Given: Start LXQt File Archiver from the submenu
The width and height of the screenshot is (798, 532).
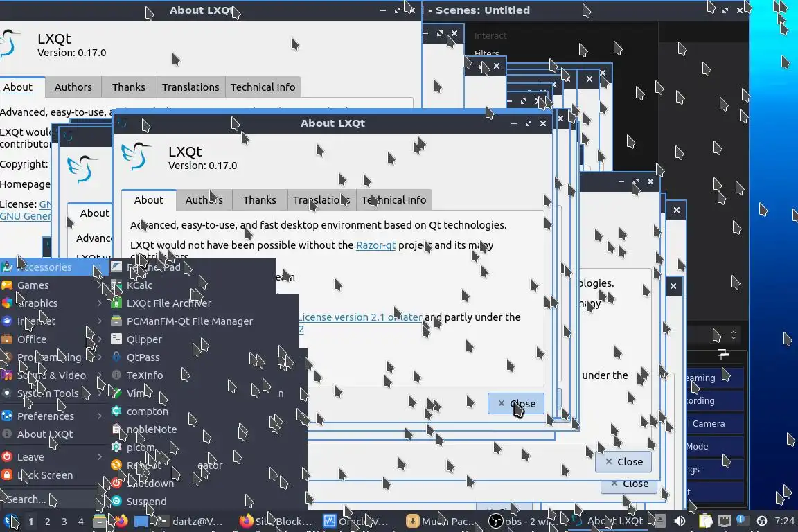Looking at the screenshot, I should [x=193, y=303].
